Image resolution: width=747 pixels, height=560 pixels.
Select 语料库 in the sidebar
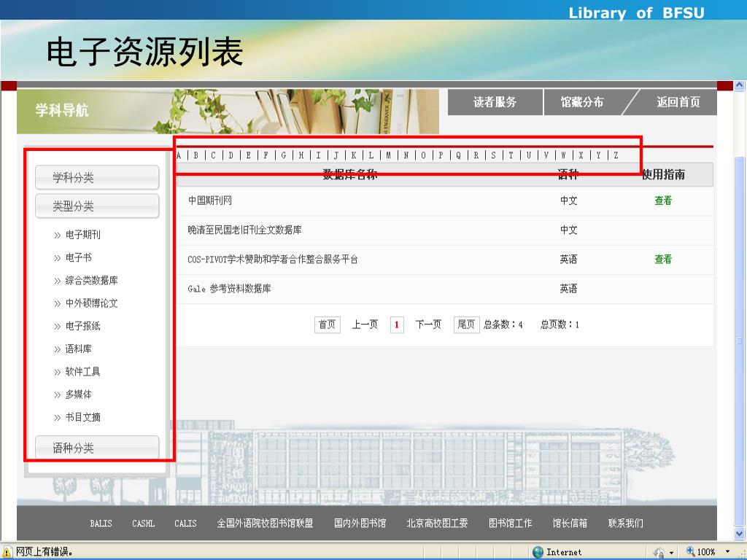tap(79, 349)
